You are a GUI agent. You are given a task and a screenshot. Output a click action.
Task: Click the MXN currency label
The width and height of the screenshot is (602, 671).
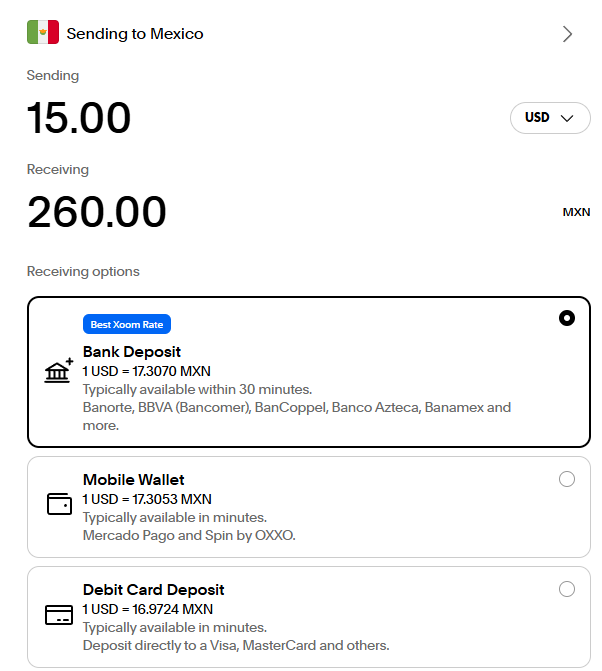(576, 212)
